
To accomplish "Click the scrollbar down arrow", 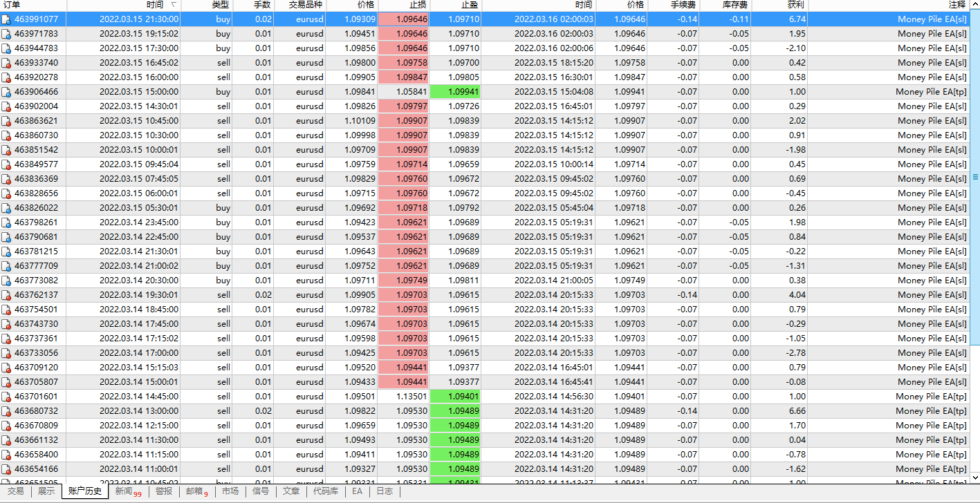I will [x=975, y=477].
